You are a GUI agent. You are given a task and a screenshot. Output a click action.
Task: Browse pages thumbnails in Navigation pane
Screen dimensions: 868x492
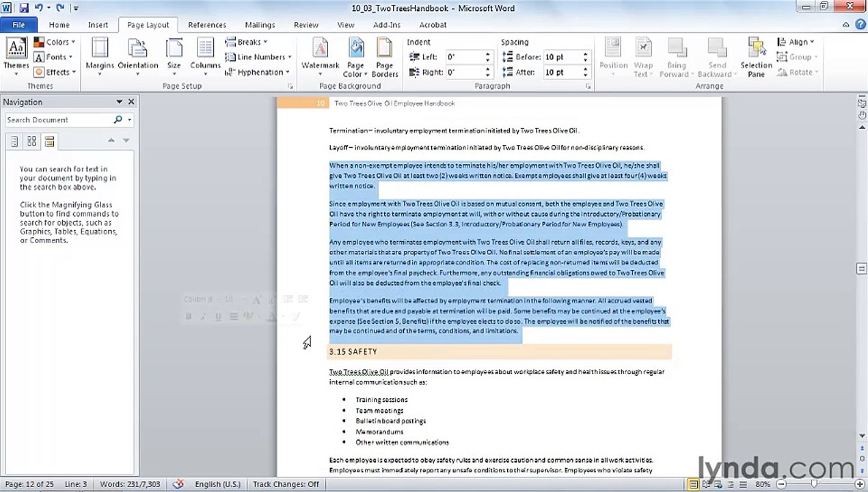(31, 141)
